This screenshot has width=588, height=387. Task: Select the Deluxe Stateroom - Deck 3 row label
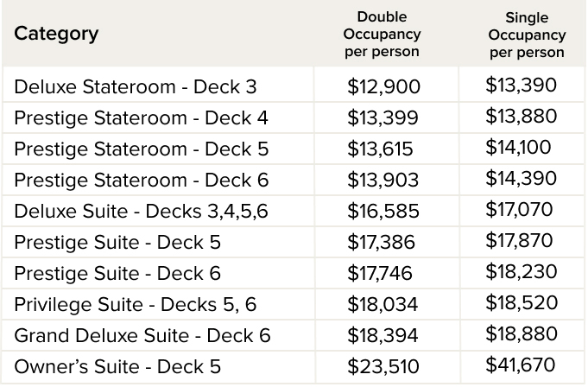[x=136, y=86]
